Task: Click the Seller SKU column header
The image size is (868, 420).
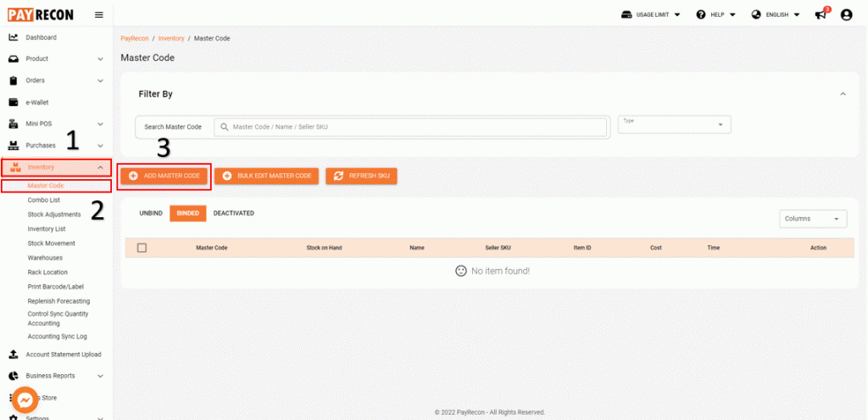Action: 498,248
